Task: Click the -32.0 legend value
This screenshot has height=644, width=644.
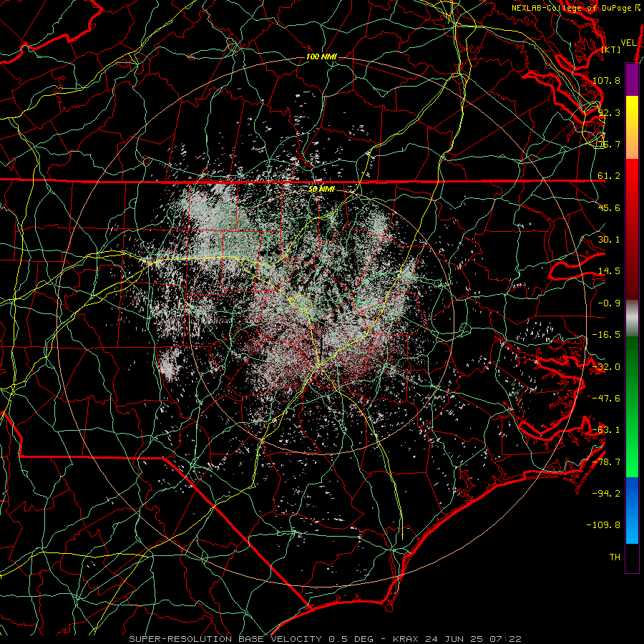Action: [x=606, y=367]
